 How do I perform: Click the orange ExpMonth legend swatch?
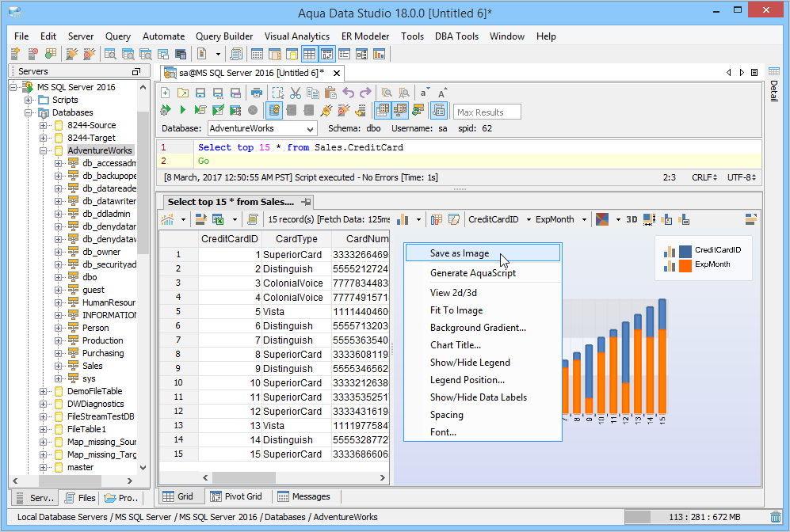pyautogui.click(x=685, y=264)
